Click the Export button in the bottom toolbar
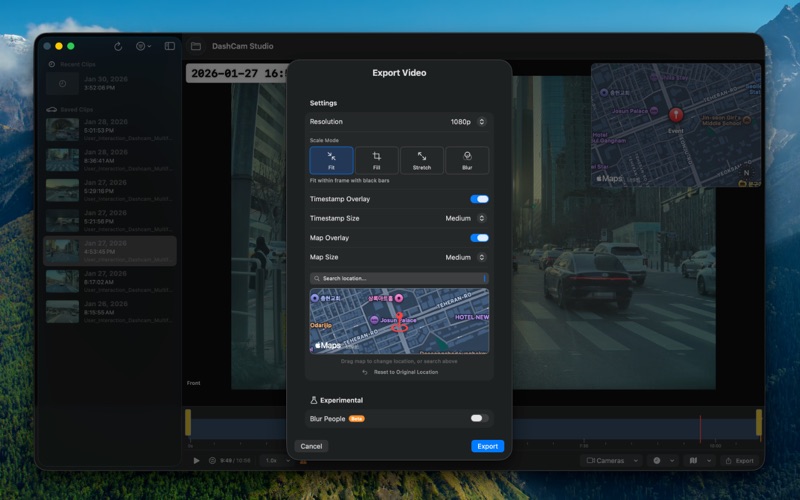 (740, 461)
